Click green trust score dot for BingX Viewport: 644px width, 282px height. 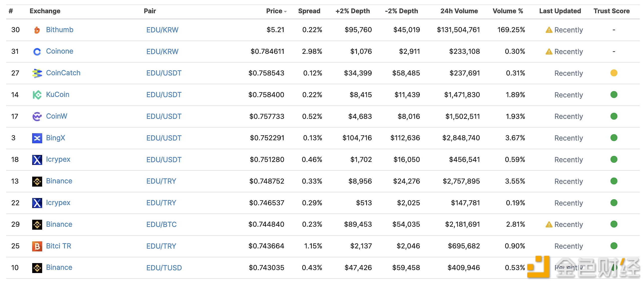(x=614, y=138)
